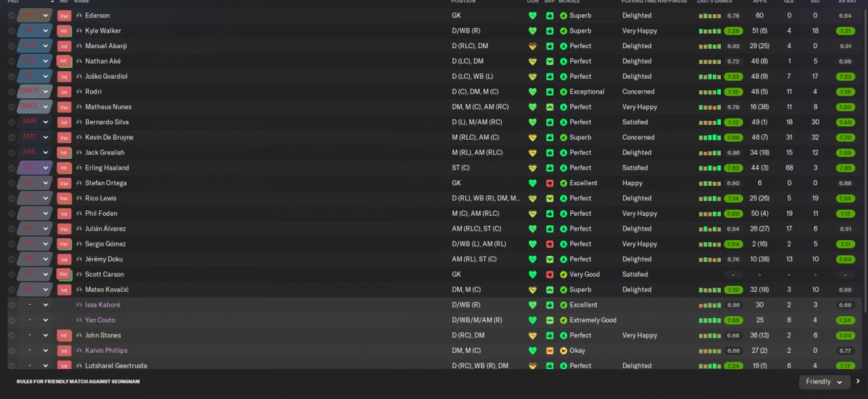Screen dimensions: 868x399
Task: Toggle the selection tick for Kyle Walker
Action: point(12,31)
